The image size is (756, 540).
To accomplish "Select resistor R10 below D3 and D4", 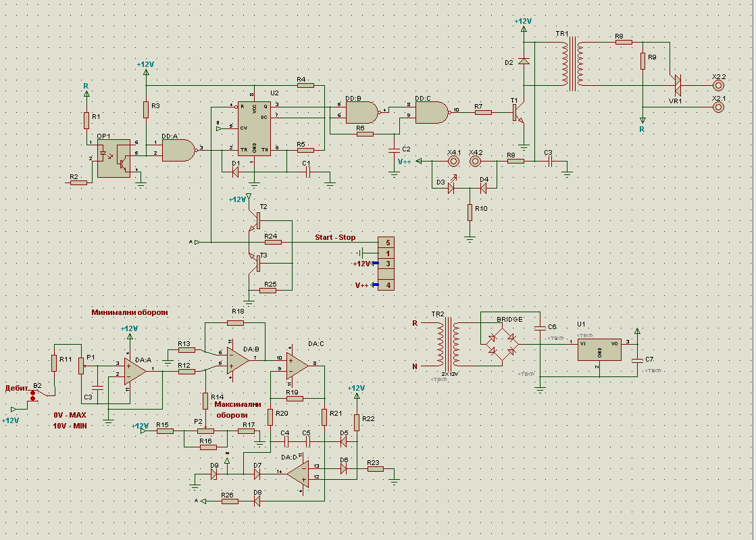I will [470, 212].
